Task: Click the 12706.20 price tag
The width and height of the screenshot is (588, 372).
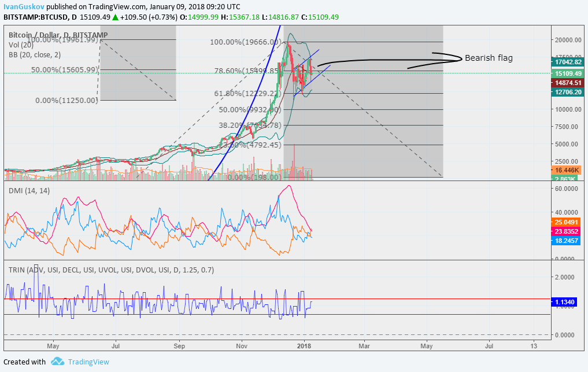Action: pos(568,92)
